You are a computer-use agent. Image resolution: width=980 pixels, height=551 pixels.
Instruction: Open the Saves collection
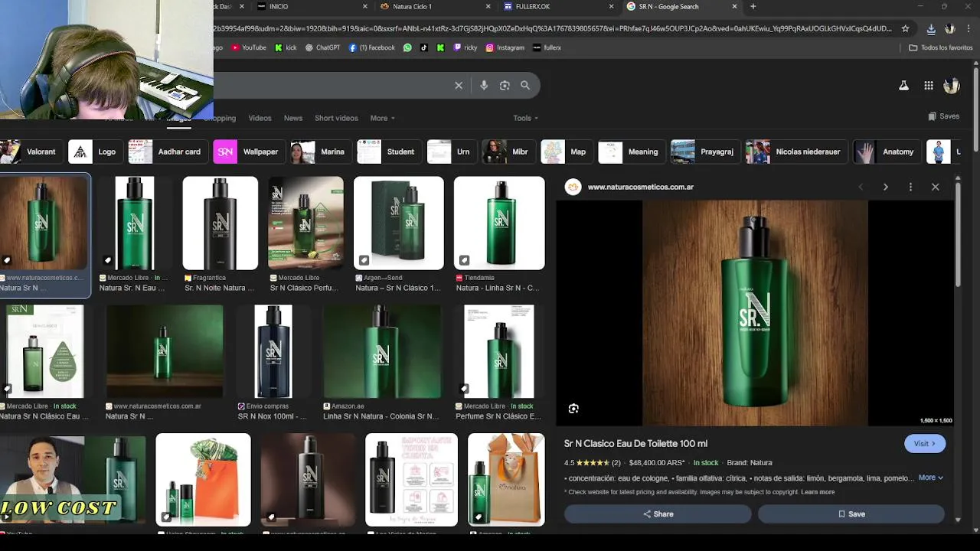pos(943,116)
